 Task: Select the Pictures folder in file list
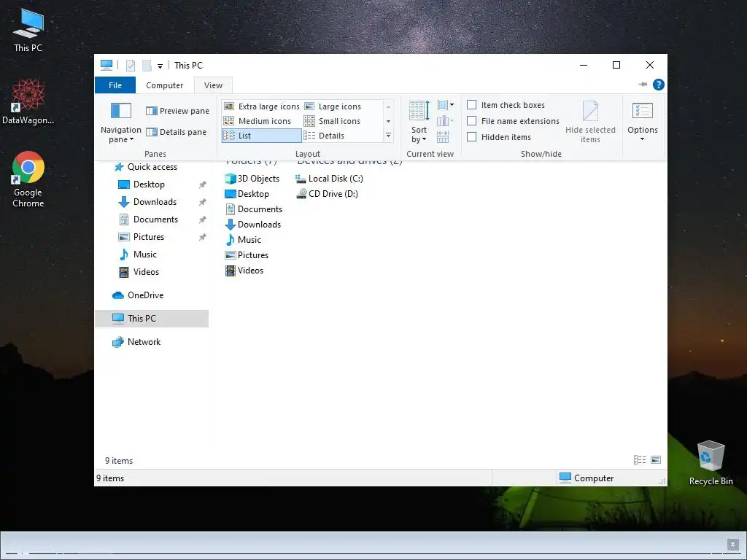[x=247, y=254]
